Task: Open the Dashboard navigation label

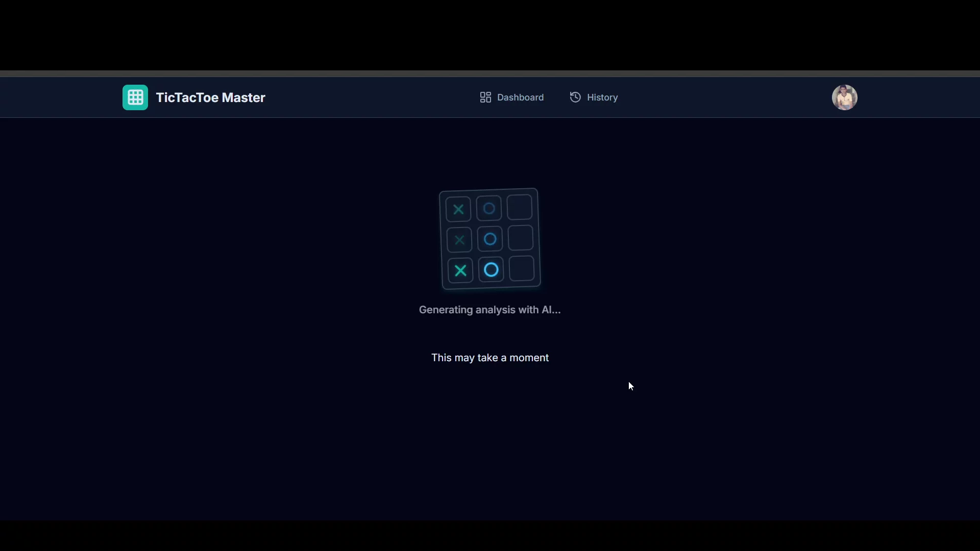Action: (520, 97)
